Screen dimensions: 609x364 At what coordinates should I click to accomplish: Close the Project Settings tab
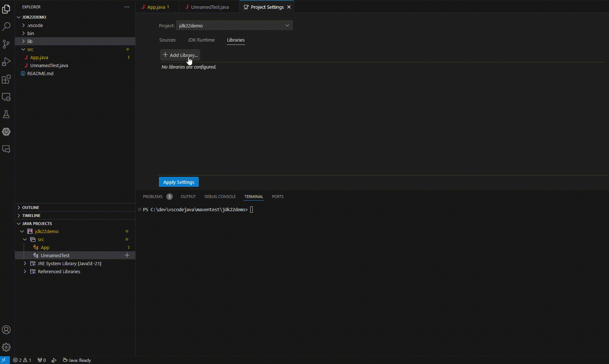tap(289, 7)
